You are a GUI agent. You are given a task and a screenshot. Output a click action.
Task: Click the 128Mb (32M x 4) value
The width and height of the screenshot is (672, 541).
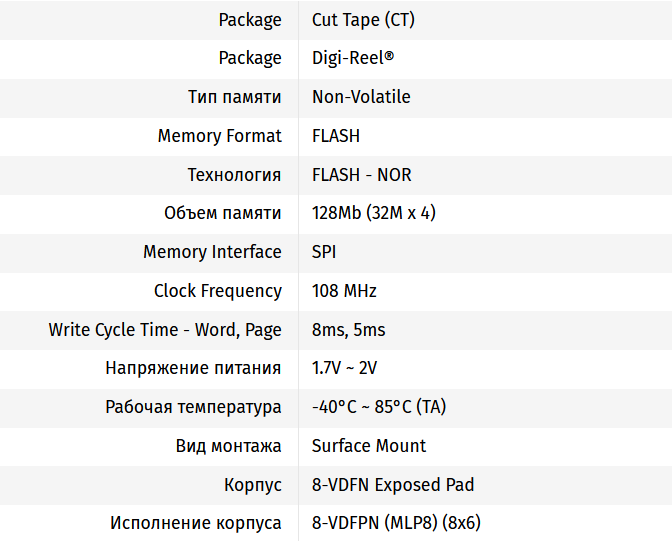pyautogui.click(x=374, y=213)
